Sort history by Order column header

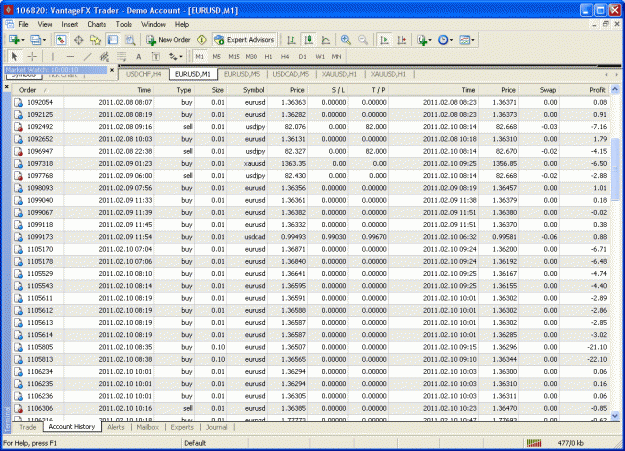coord(37,90)
